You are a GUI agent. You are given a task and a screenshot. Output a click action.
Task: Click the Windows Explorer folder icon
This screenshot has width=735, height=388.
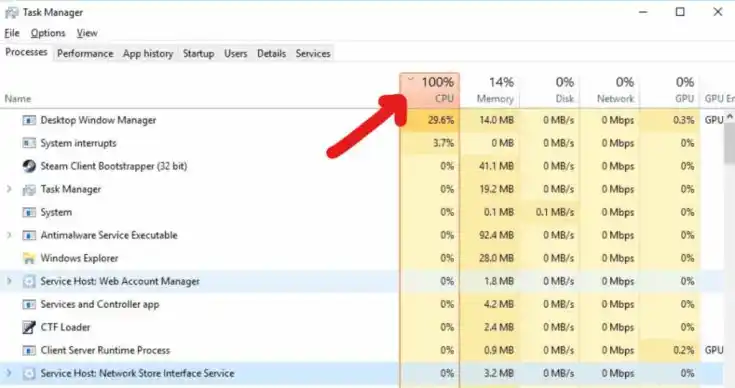[x=29, y=258]
